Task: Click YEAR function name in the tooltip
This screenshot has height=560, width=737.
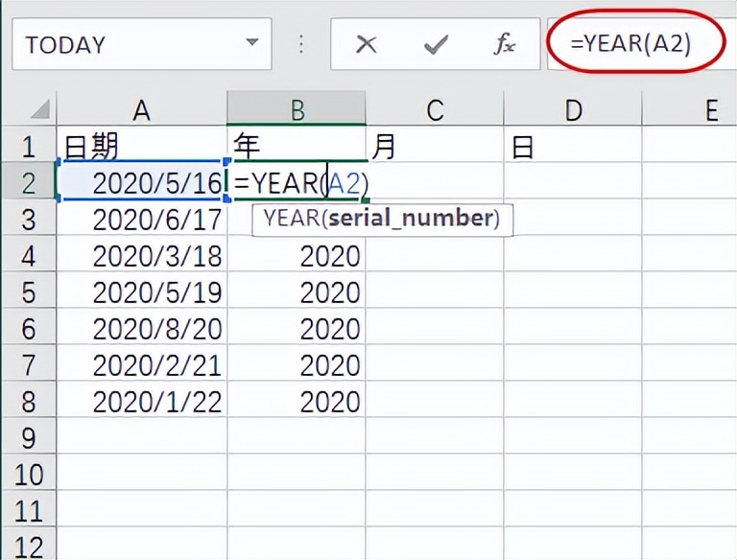Action: (x=291, y=219)
